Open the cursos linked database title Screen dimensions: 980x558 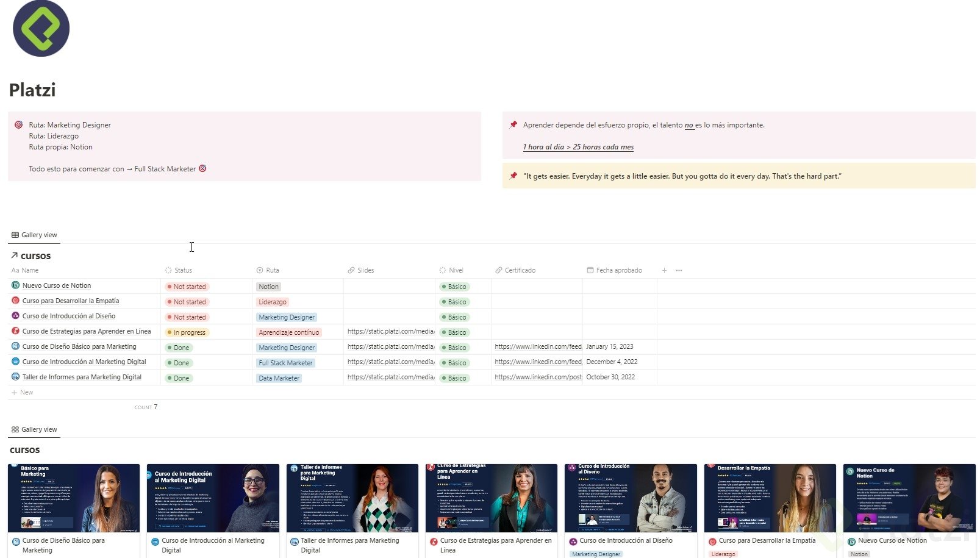[x=35, y=256]
